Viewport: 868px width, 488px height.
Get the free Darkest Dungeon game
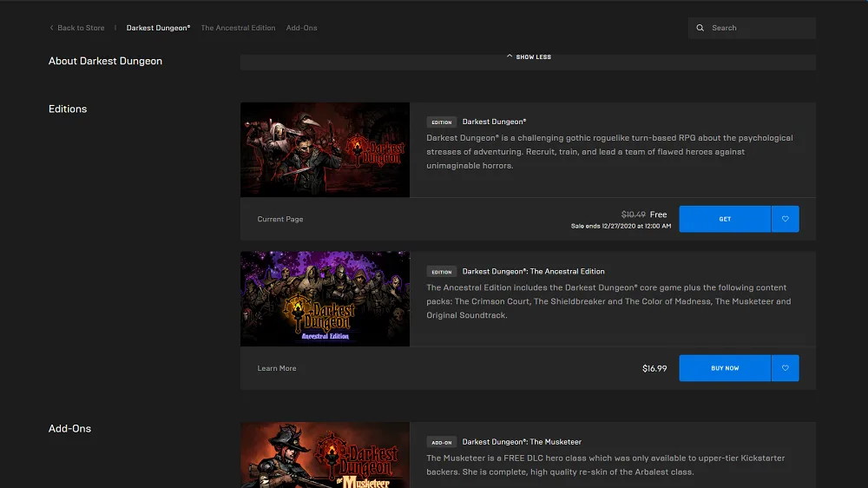[x=725, y=219]
